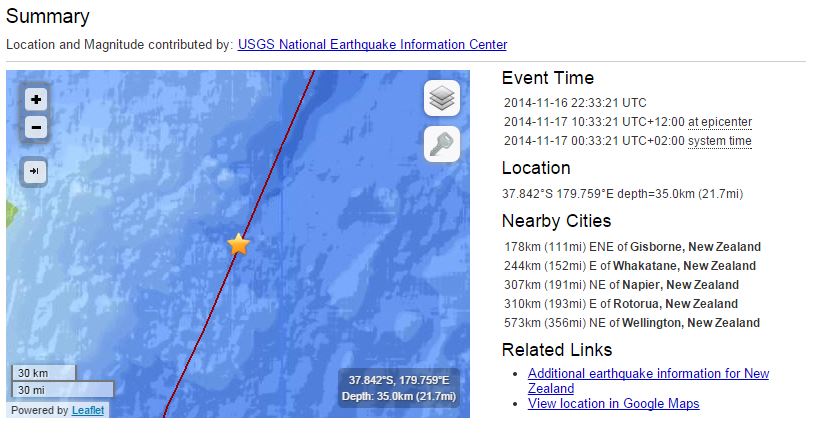Open the map legend key icon
Viewport: 827px width, 442px height.
[x=442, y=145]
